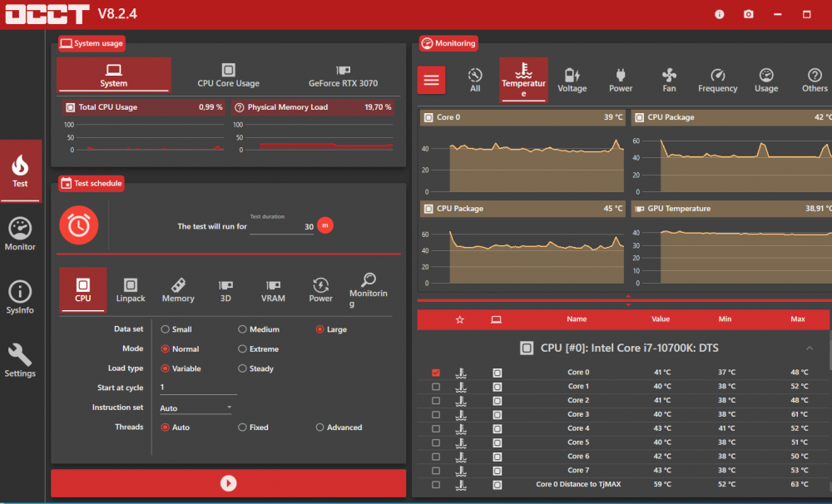
Task: Open the Test section in sidebar
Action: click(x=20, y=170)
